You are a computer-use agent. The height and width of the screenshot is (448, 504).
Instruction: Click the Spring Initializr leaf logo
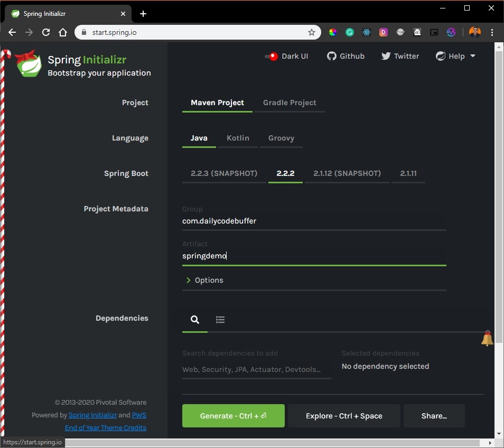point(29,63)
